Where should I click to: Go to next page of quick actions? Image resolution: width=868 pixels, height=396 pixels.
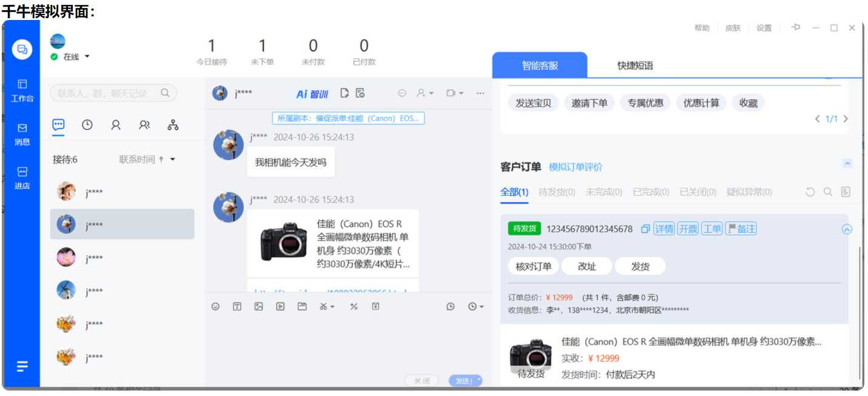[x=846, y=119]
